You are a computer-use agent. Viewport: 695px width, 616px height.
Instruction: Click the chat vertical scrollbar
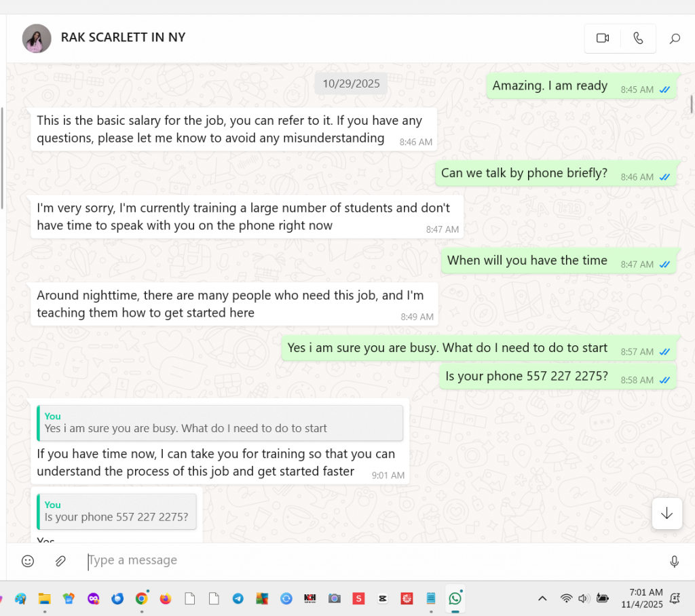pos(691,104)
